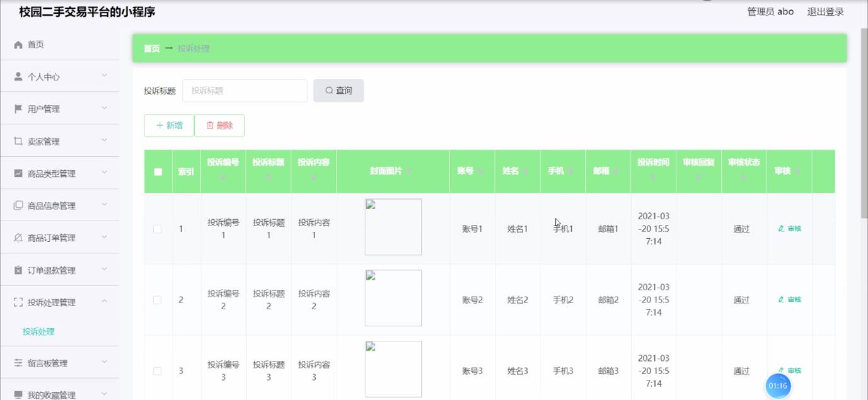Click the monitor icon beside 我的收藏管理

click(x=18, y=395)
